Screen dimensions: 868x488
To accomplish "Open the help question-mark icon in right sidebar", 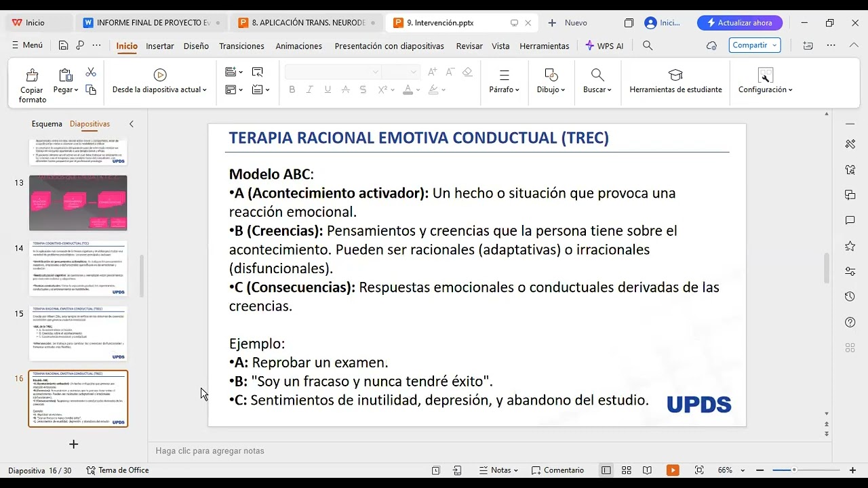I will (x=850, y=322).
